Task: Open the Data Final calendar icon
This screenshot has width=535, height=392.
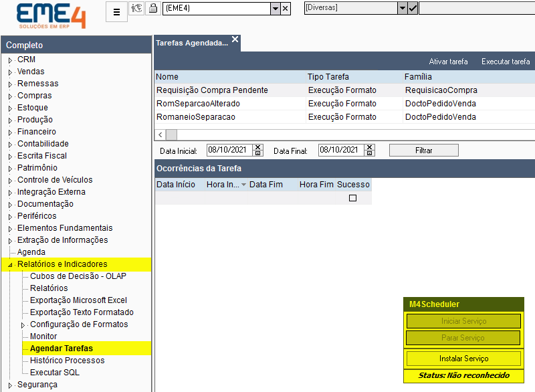Action: [370, 153]
